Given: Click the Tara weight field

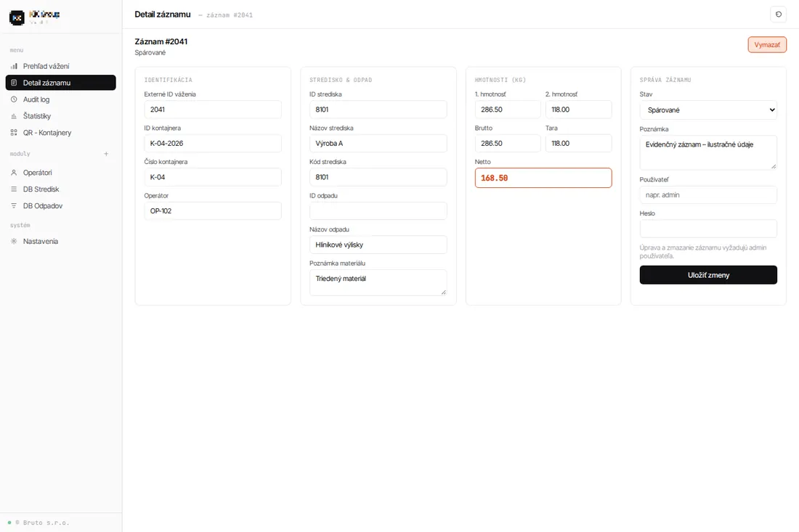Looking at the screenshot, I should pos(578,143).
